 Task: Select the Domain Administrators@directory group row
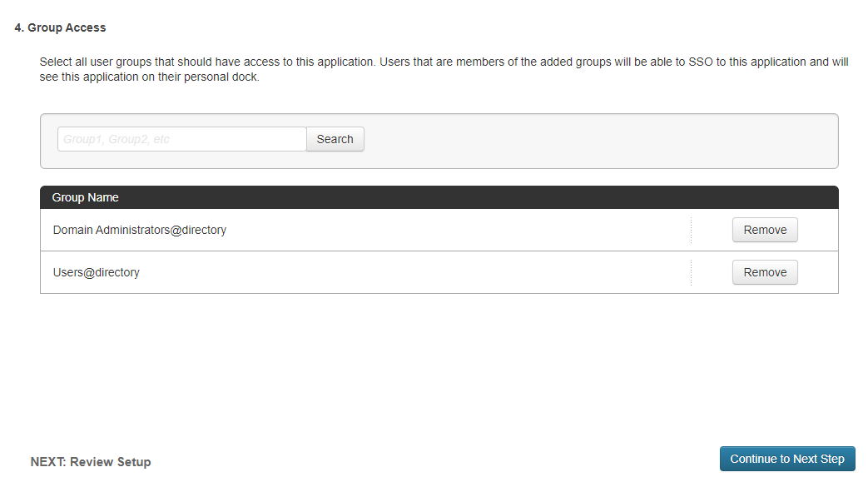[333, 230]
